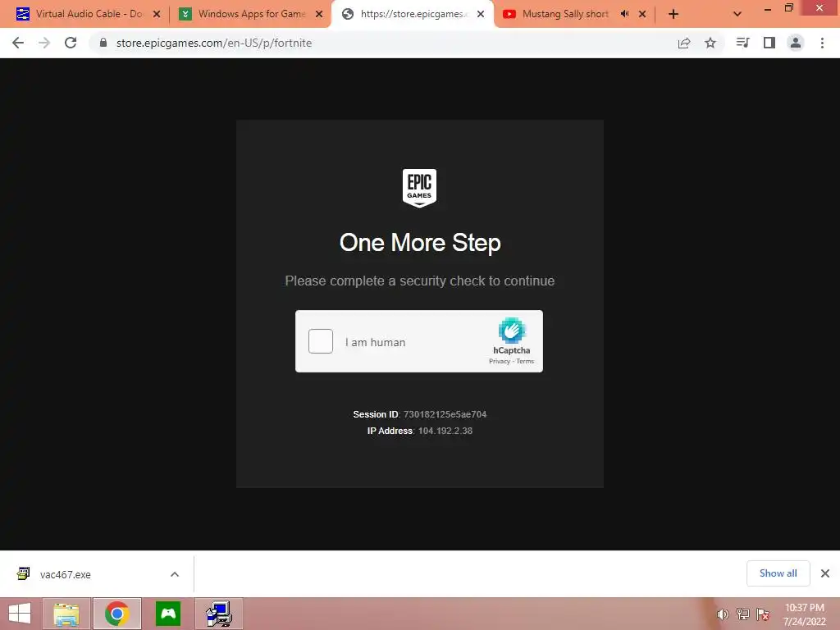Close the downloads bar
The width and height of the screenshot is (840, 630).
click(x=825, y=573)
